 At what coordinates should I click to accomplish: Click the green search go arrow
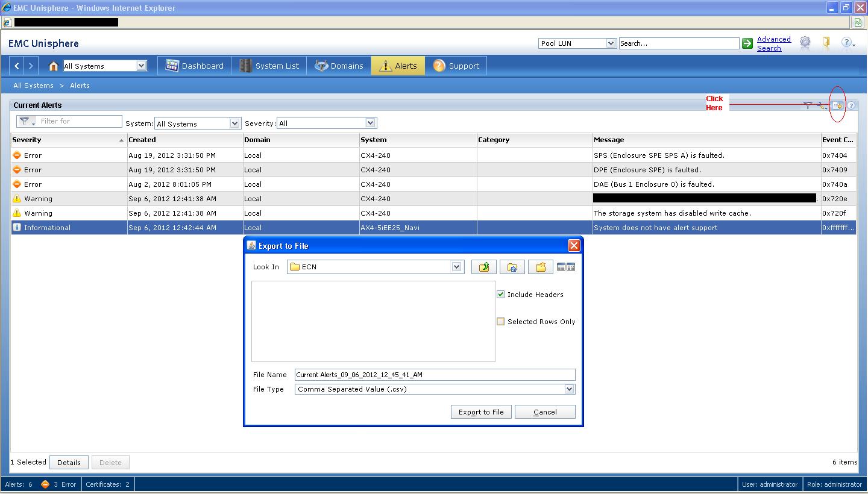(747, 43)
